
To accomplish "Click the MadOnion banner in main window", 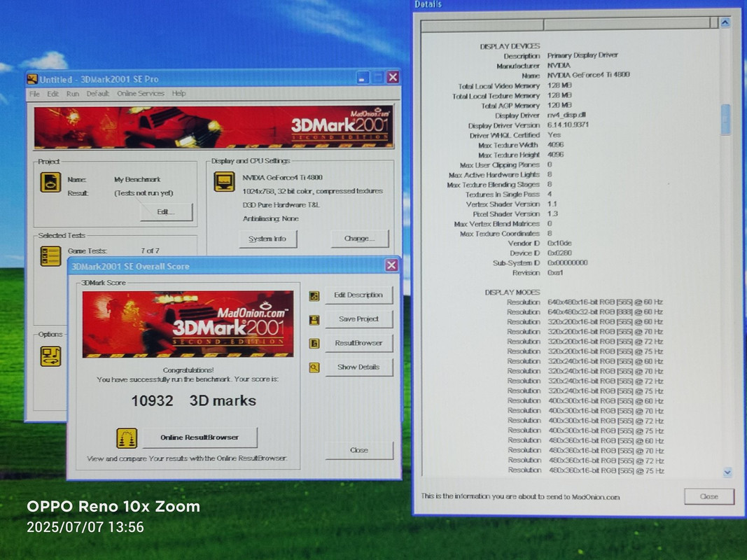I will 214,127.
